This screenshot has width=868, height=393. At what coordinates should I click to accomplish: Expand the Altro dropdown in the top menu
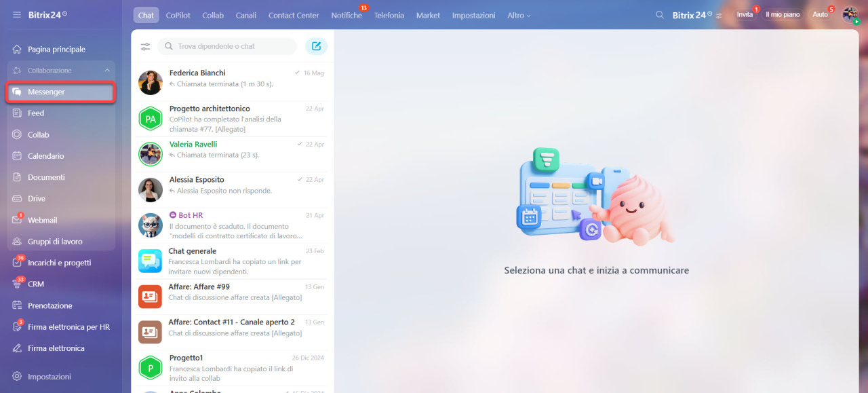click(x=519, y=15)
